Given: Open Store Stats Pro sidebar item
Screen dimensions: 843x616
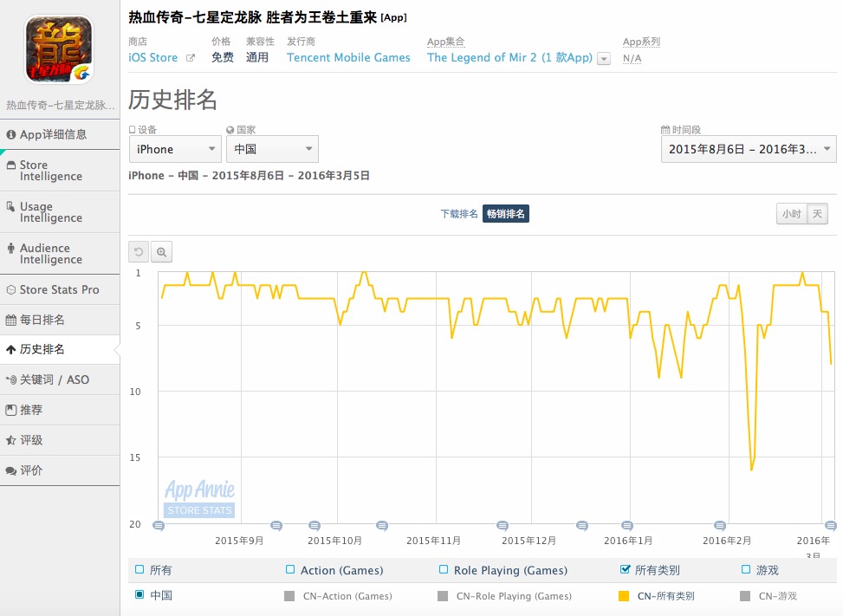Looking at the screenshot, I should pyautogui.click(x=60, y=289).
